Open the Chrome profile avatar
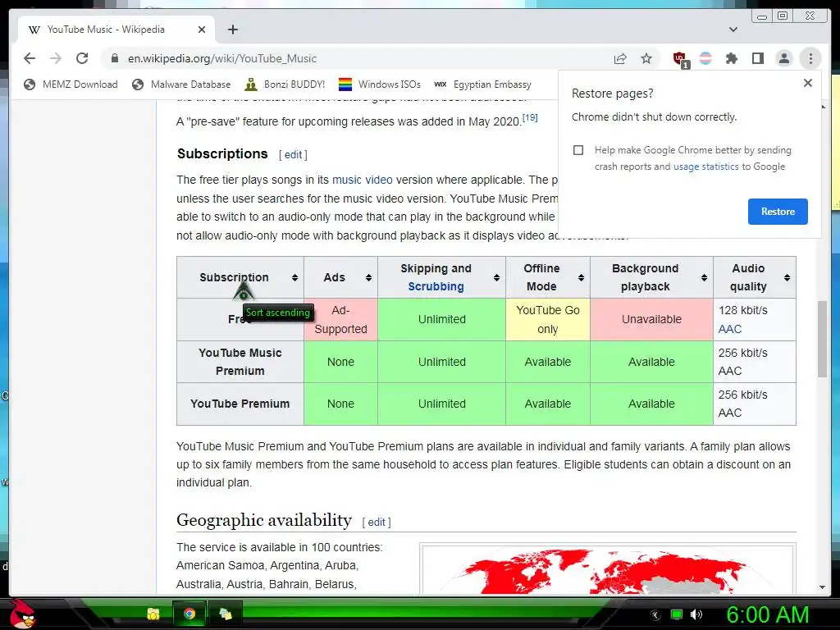 click(x=783, y=58)
